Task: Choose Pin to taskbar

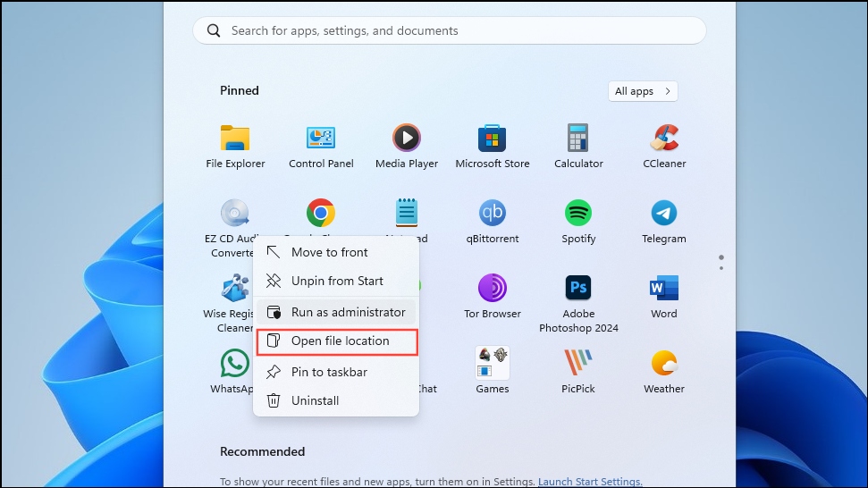Action: pyautogui.click(x=336, y=372)
